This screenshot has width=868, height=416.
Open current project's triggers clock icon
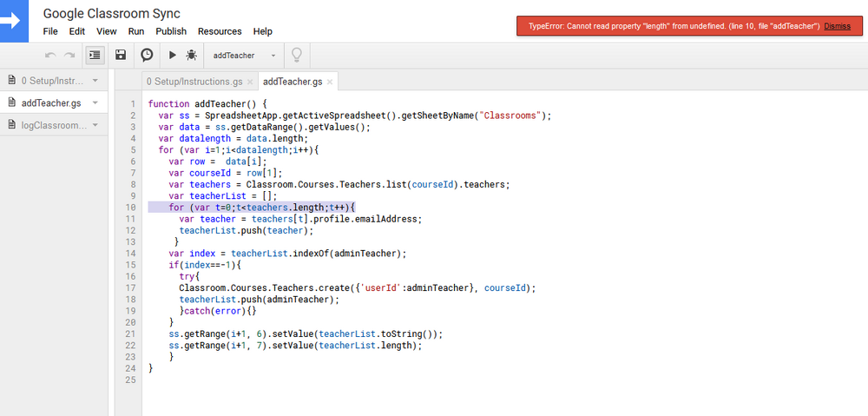click(147, 55)
